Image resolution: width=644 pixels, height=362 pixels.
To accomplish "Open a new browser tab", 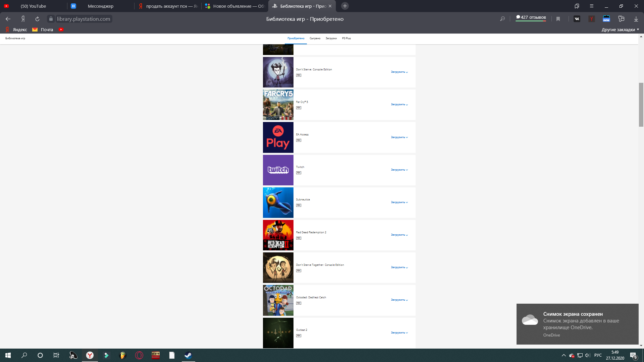I will pos(345,6).
